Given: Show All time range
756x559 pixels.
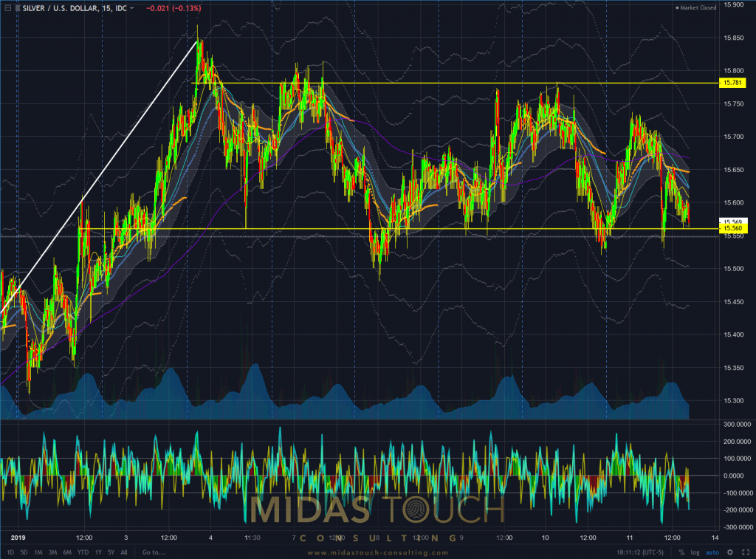Looking at the screenshot, I should [x=123, y=552].
